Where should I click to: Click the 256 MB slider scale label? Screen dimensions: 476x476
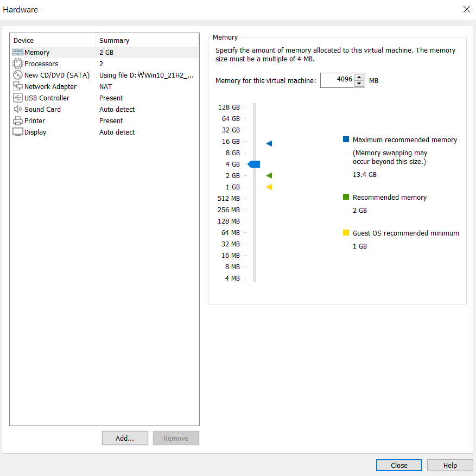(229, 210)
